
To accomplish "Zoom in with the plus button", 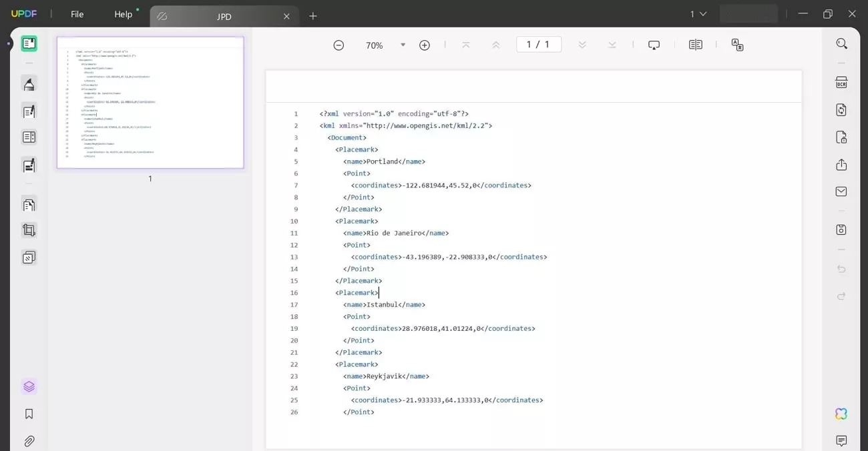I will click(x=425, y=45).
